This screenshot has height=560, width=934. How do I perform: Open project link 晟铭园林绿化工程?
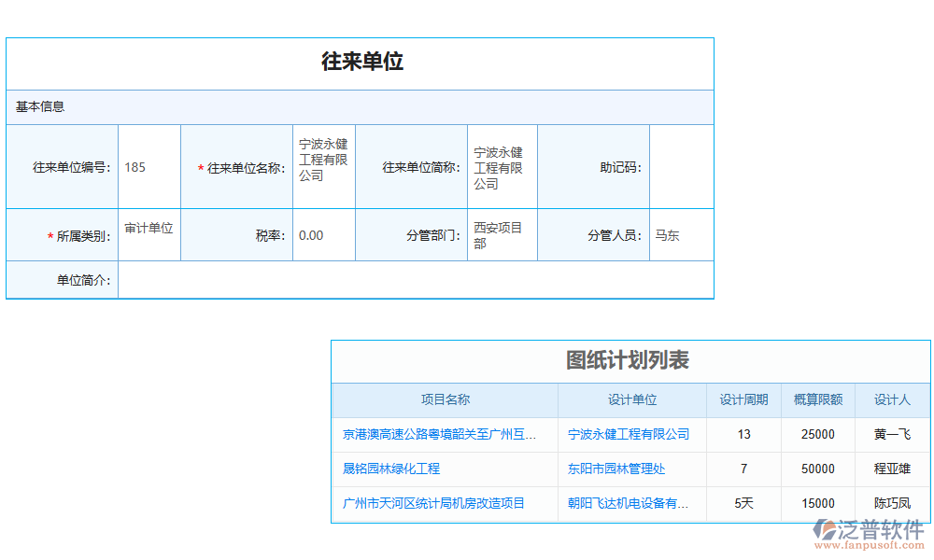click(x=390, y=469)
